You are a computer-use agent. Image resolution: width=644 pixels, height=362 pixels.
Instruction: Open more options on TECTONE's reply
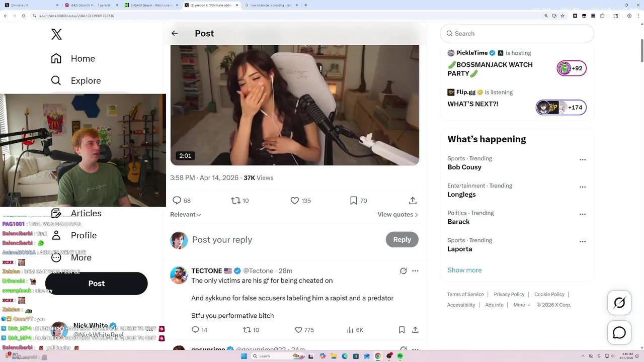click(415, 271)
